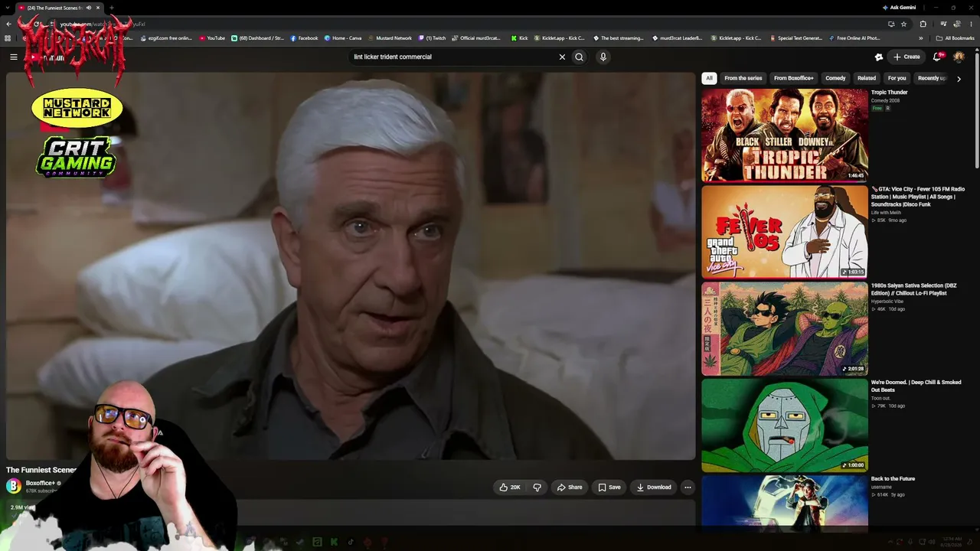Screen dimensions: 980x551
Task: Focus the YouTube search input field
Action: 453,57
